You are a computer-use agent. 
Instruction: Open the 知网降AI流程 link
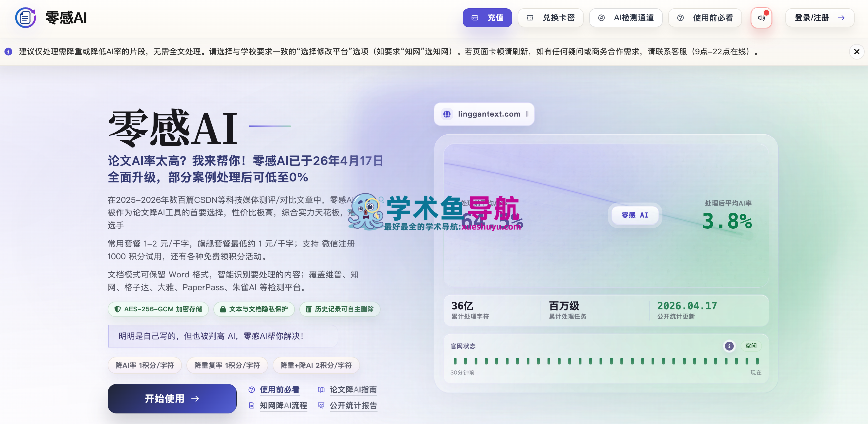[x=283, y=405]
